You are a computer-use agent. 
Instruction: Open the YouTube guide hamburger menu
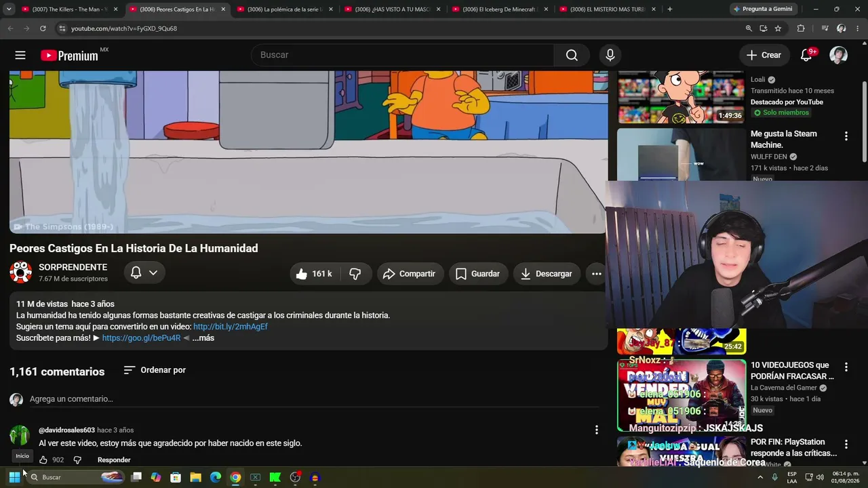coord(20,56)
